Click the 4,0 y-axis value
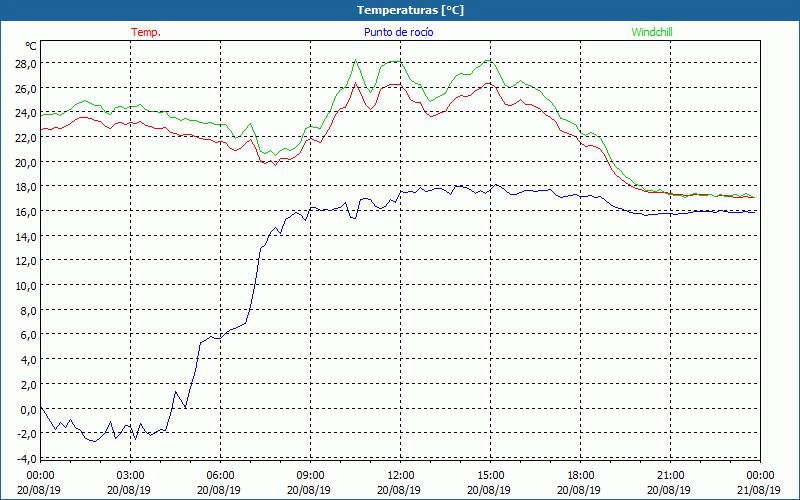 pos(29,360)
